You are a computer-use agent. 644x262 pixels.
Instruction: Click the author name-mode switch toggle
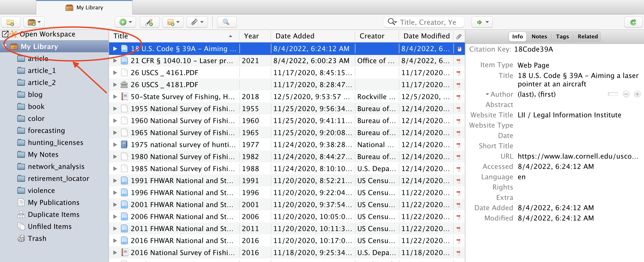(x=613, y=94)
